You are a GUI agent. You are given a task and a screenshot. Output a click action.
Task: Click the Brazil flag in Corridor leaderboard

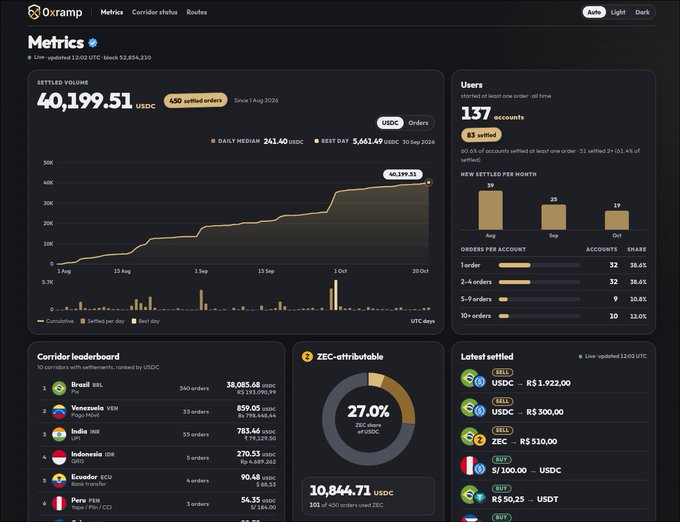click(59, 388)
